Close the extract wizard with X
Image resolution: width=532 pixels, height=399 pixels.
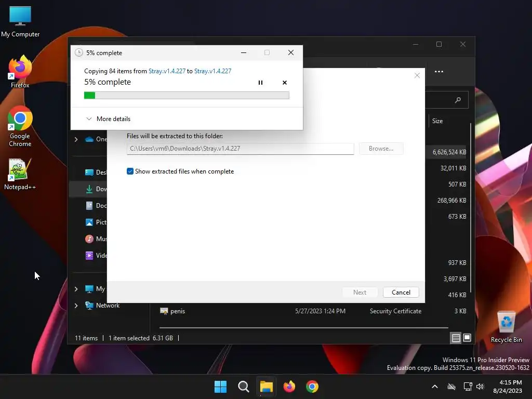click(417, 75)
